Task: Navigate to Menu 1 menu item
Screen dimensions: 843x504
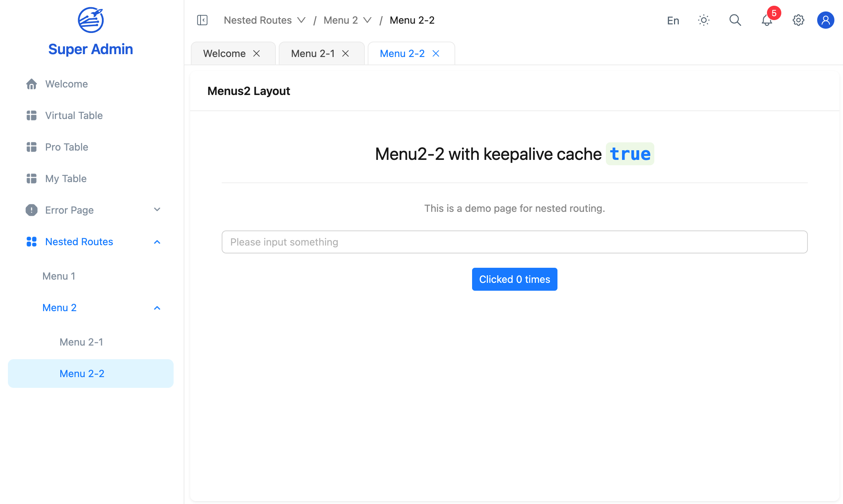Action: [59, 275]
